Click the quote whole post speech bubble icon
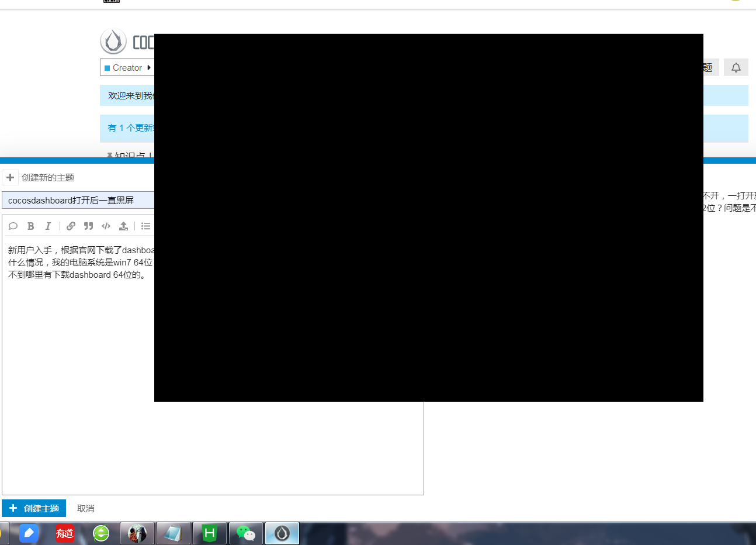The width and height of the screenshot is (756, 545). click(13, 226)
